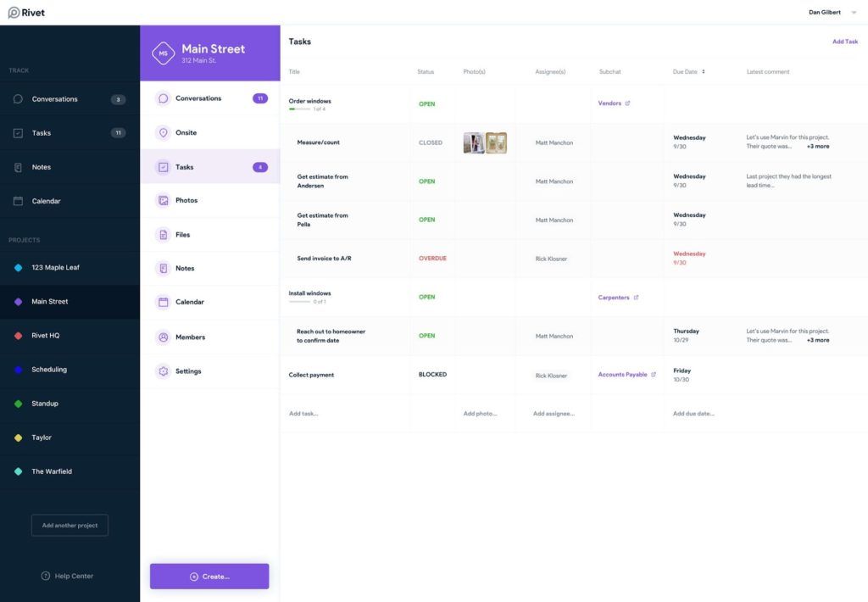Open second photo thumbnail in Measure/count row
The width and height of the screenshot is (868, 602).
[496, 143]
